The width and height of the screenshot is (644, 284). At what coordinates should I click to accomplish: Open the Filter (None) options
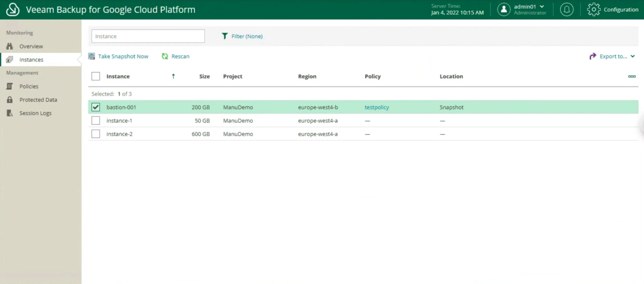pyautogui.click(x=247, y=36)
